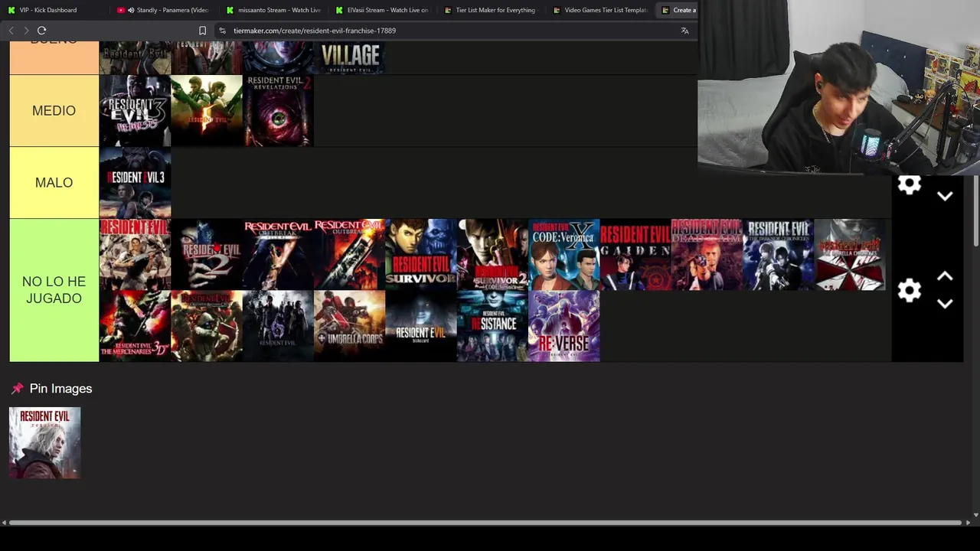980x551 pixels.
Task: Select Resident Evil Umbrella Chronicles cover
Action: click(850, 255)
